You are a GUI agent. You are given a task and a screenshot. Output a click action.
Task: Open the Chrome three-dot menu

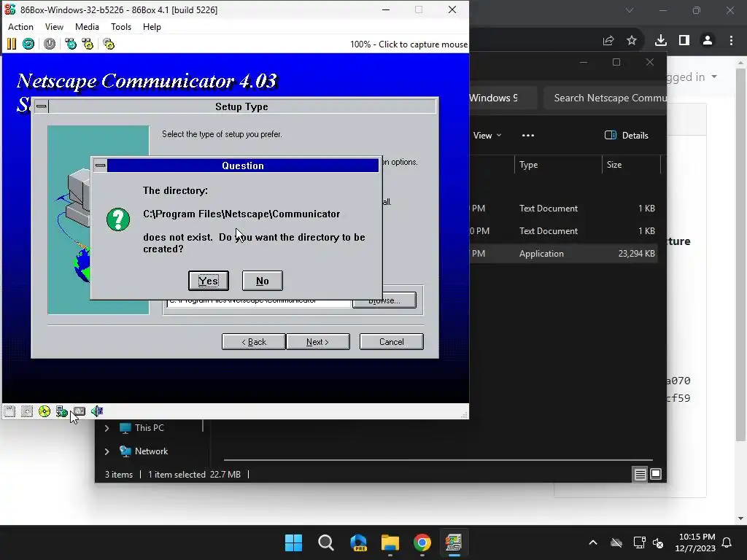point(731,41)
